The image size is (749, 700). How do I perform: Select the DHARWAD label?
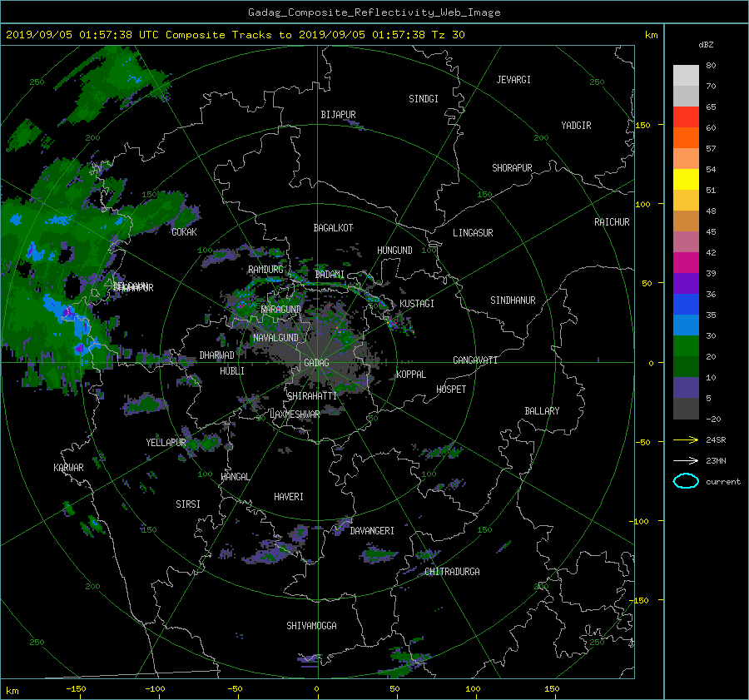tap(217, 355)
